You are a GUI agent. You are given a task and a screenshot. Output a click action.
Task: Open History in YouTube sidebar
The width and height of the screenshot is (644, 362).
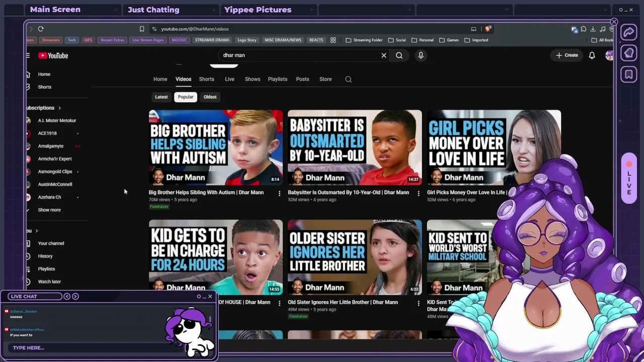coord(45,256)
